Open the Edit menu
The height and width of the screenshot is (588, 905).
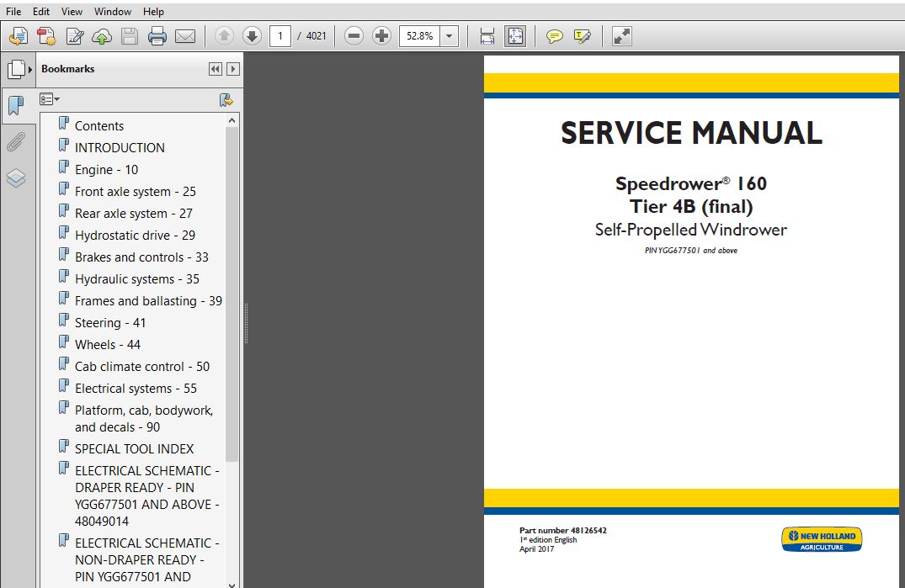point(41,12)
